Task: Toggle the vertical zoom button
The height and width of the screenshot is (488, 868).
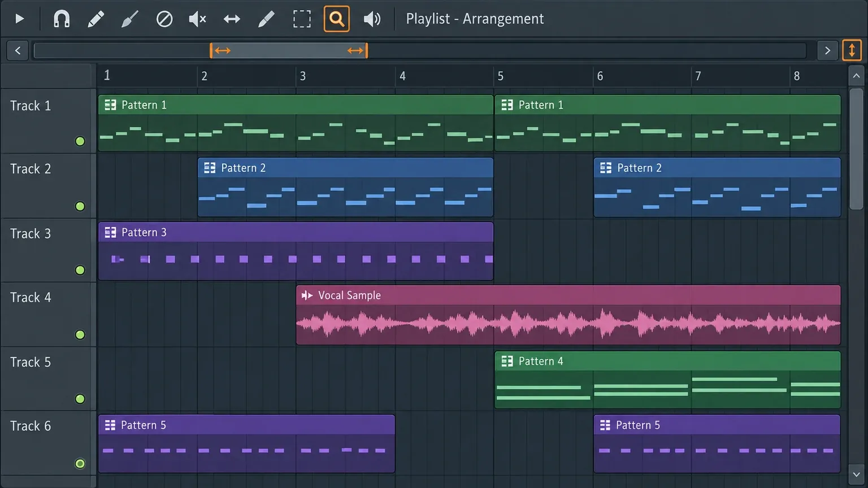Action: click(852, 50)
